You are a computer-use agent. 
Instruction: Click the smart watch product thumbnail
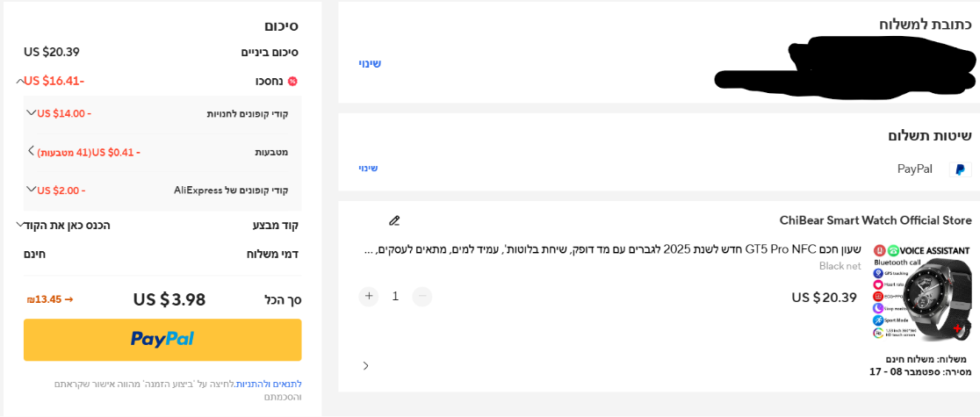[x=921, y=293]
